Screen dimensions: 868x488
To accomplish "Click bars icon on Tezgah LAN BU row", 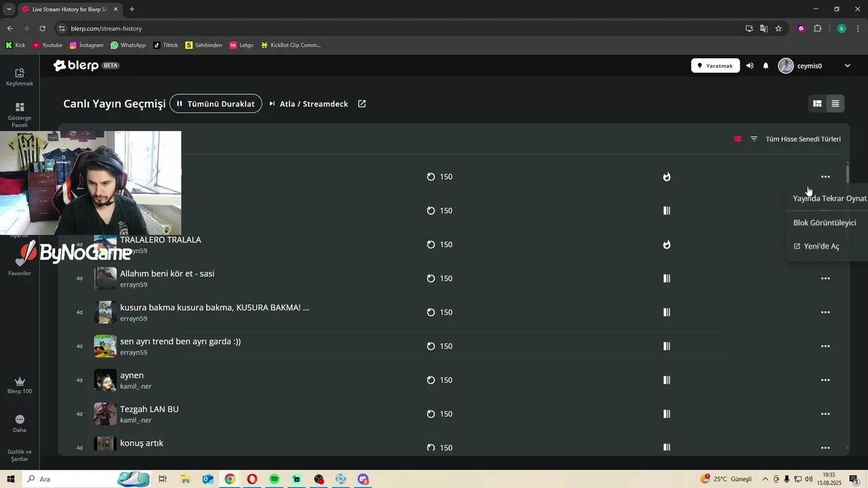I will point(667,414).
